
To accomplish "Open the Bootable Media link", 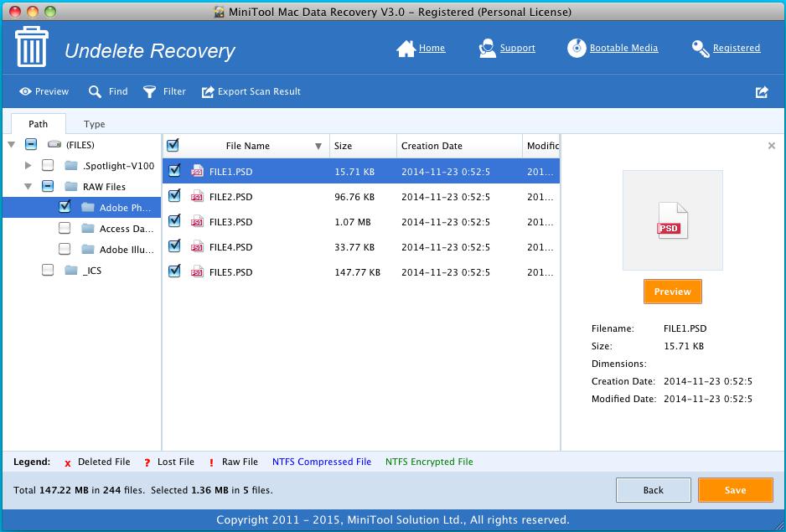I will pos(623,48).
